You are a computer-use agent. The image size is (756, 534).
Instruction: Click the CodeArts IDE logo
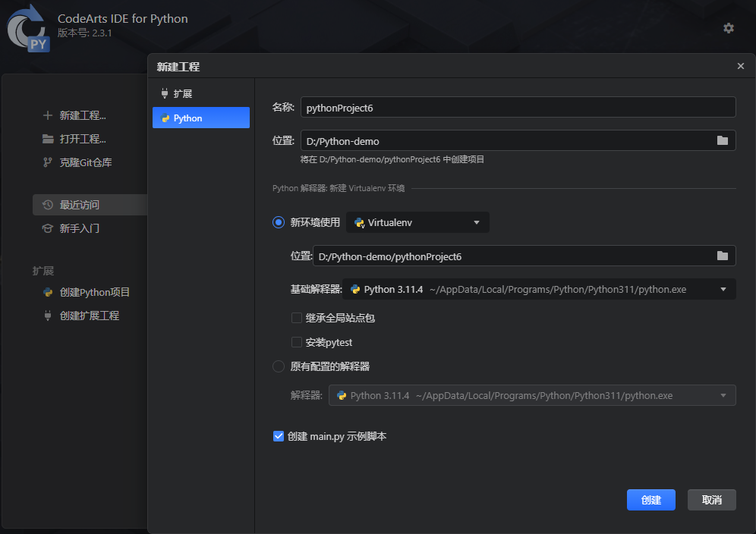click(28, 28)
